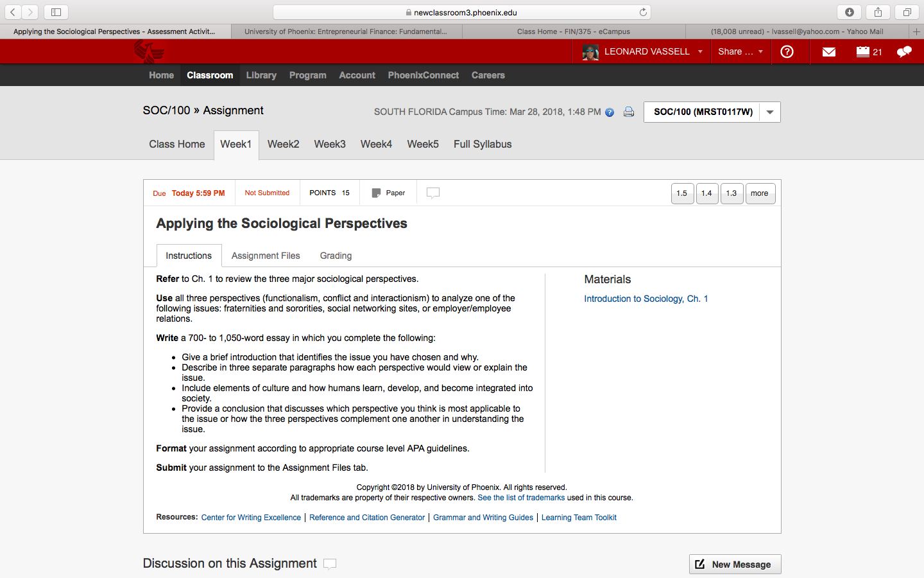Open Reference and Citation Generator link
The width and height of the screenshot is (924, 578).
[x=367, y=518]
